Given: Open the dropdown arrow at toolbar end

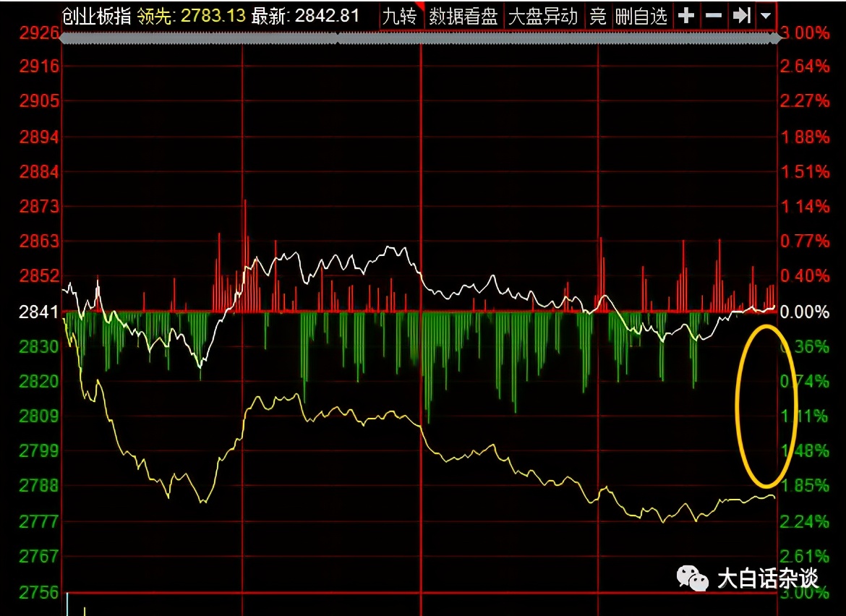Looking at the screenshot, I should click(766, 16).
